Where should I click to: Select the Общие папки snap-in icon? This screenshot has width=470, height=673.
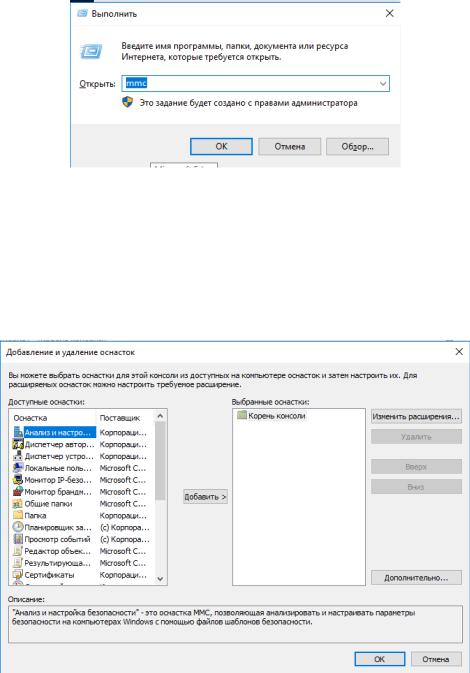[18, 503]
